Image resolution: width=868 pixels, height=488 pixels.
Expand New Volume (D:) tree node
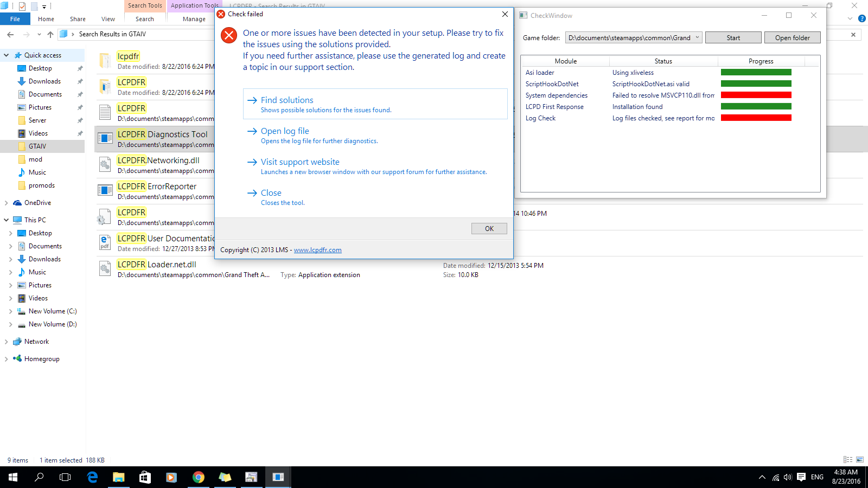click(x=11, y=324)
